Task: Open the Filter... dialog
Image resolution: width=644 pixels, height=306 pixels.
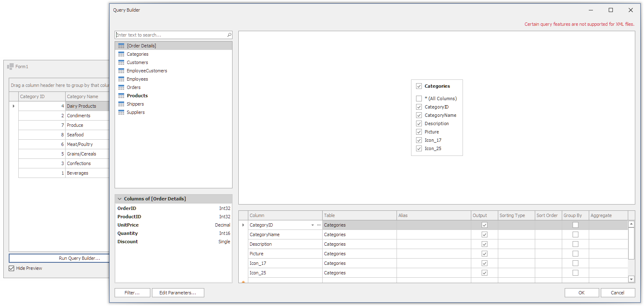Action: (132, 293)
